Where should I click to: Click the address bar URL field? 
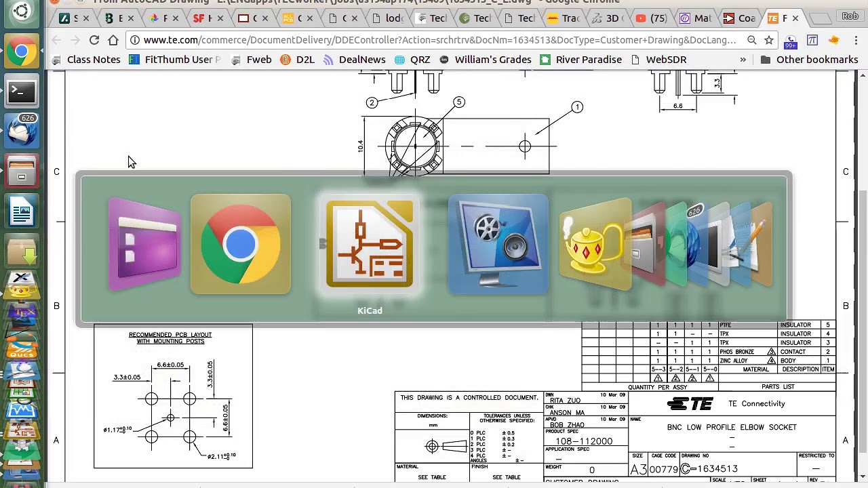[439, 40]
